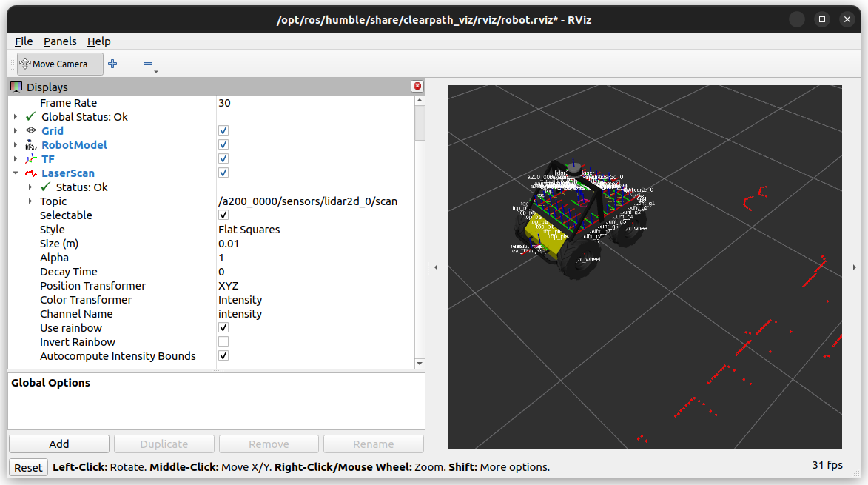This screenshot has width=868, height=485.
Task: Click the Displays panel monitor icon
Action: click(16, 87)
